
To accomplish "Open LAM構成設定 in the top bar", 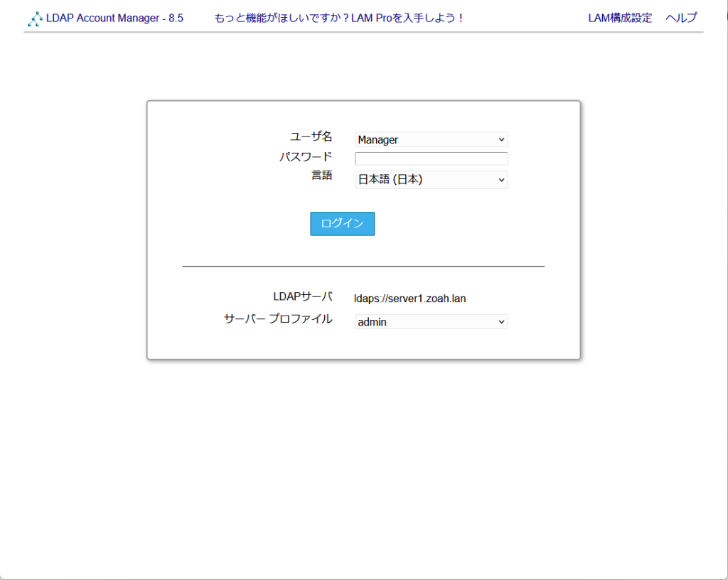I will [x=620, y=18].
